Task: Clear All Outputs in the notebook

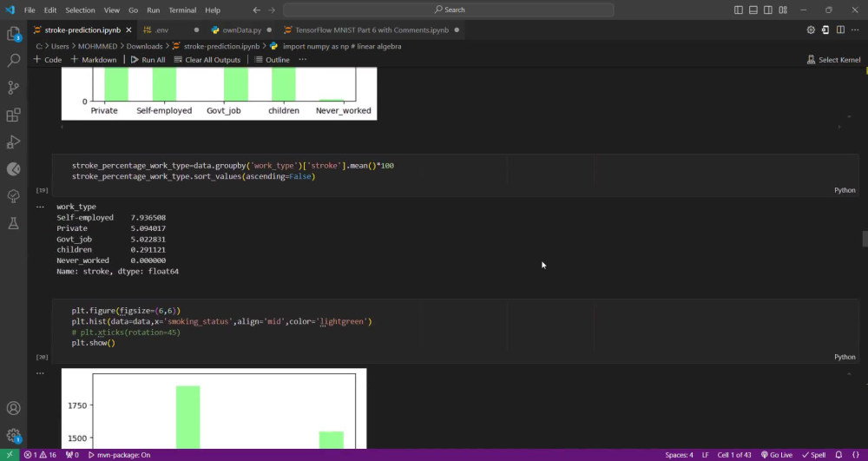Action: tap(207, 60)
